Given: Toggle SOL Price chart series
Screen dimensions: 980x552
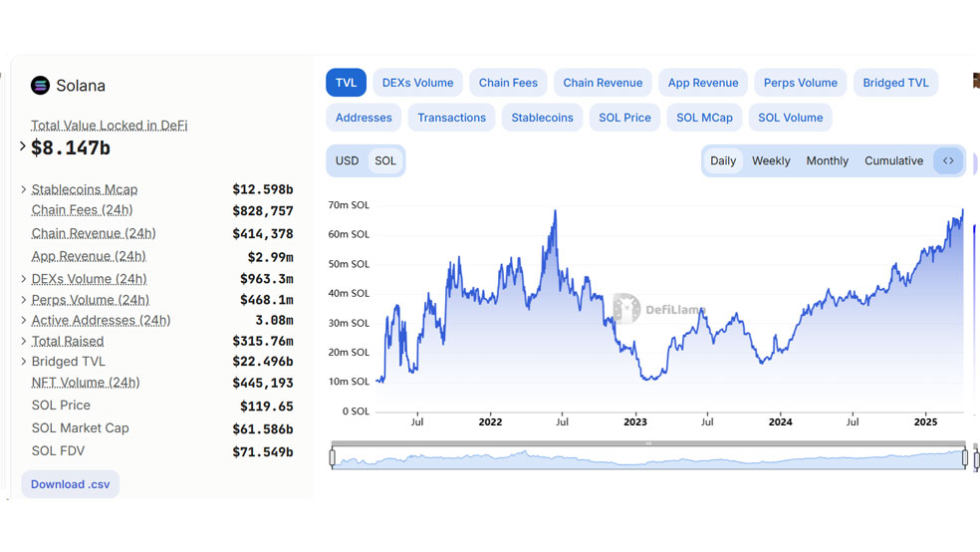Looking at the screenshot, I should (x=624, y=118).
